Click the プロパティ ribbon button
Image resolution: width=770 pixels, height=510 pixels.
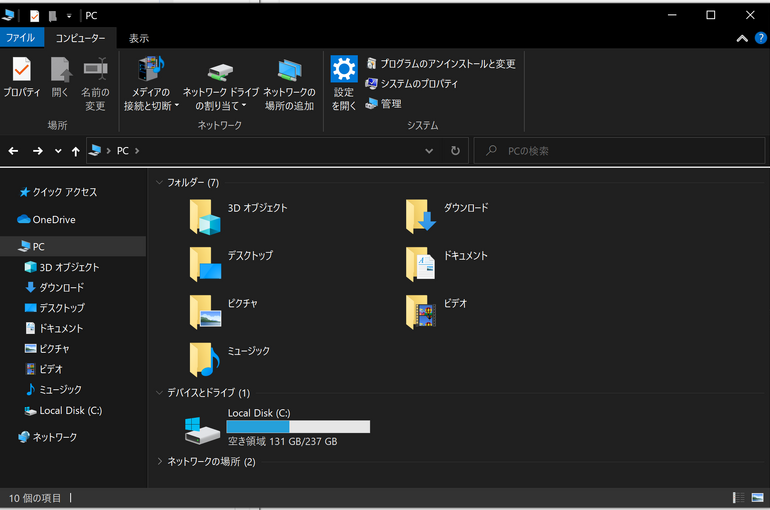pos(22,77)
